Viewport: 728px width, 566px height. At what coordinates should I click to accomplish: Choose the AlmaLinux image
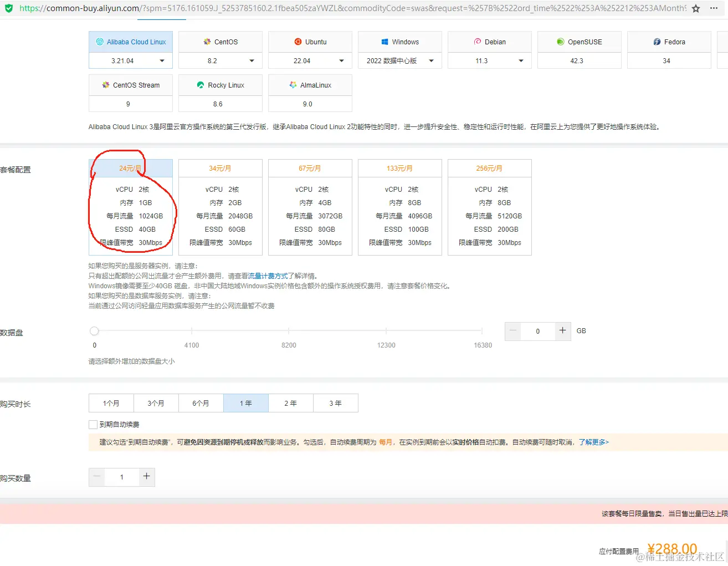[x=310, y=85]
